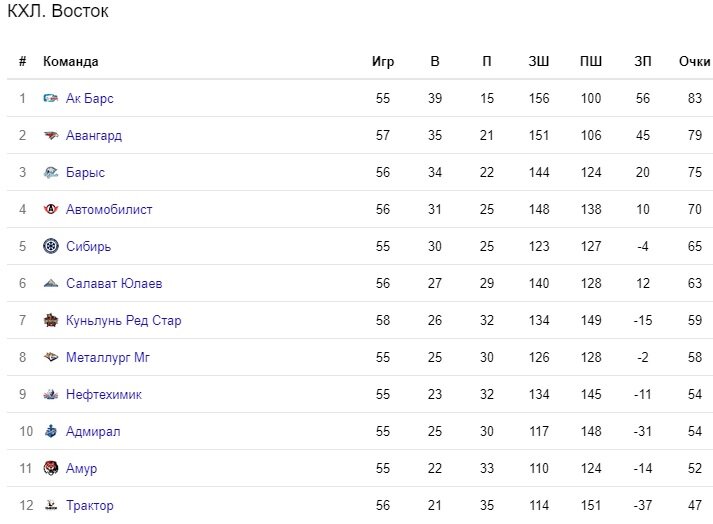Click the ПШ column header
This screenshot has width=713, height=524.
click(591, 61)
